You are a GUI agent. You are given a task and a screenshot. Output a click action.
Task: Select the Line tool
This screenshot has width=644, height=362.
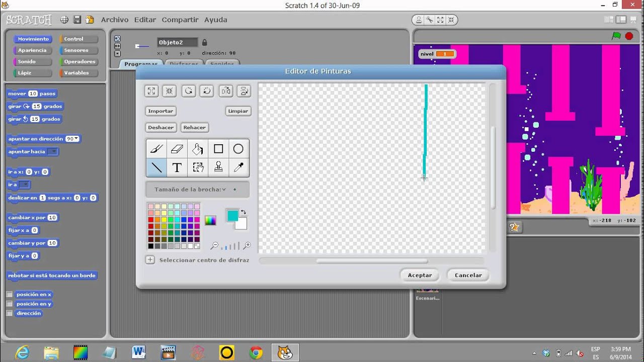click(156, 168)
